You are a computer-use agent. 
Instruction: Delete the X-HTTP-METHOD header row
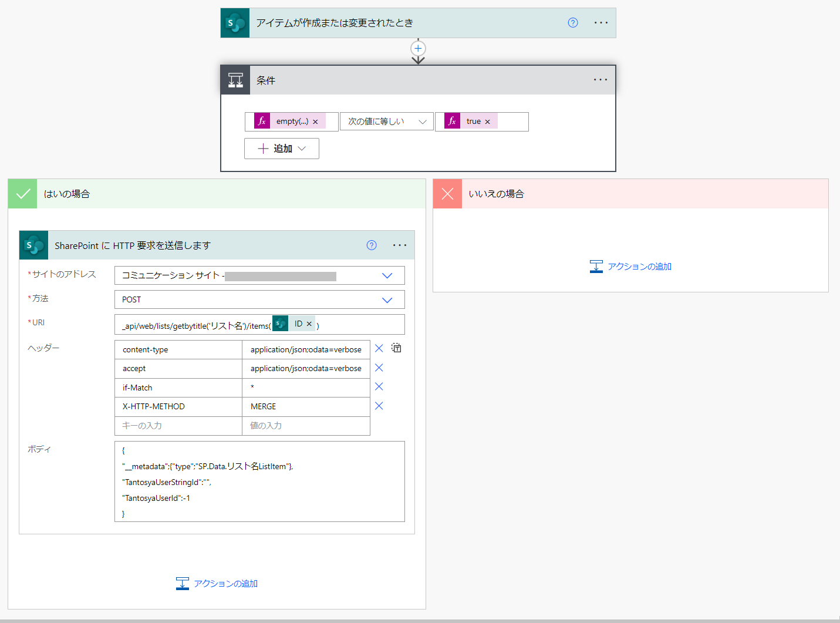(x=379, y=406)
